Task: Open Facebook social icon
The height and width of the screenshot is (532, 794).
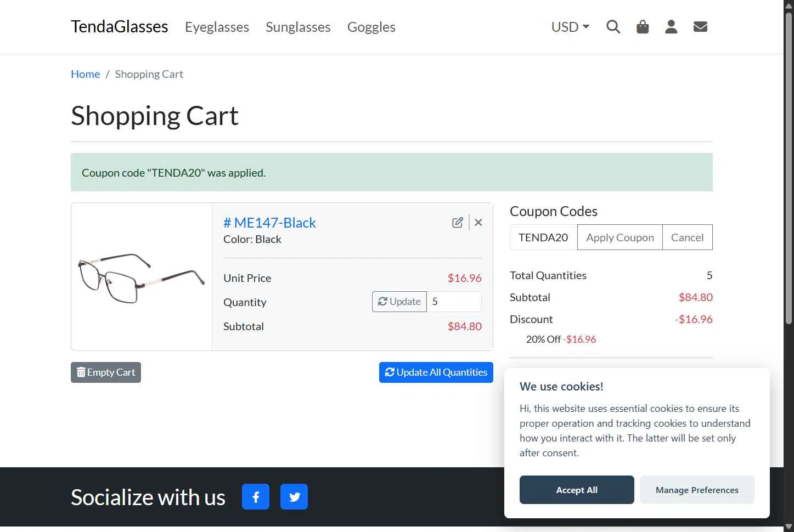Action: coord(256,496)
